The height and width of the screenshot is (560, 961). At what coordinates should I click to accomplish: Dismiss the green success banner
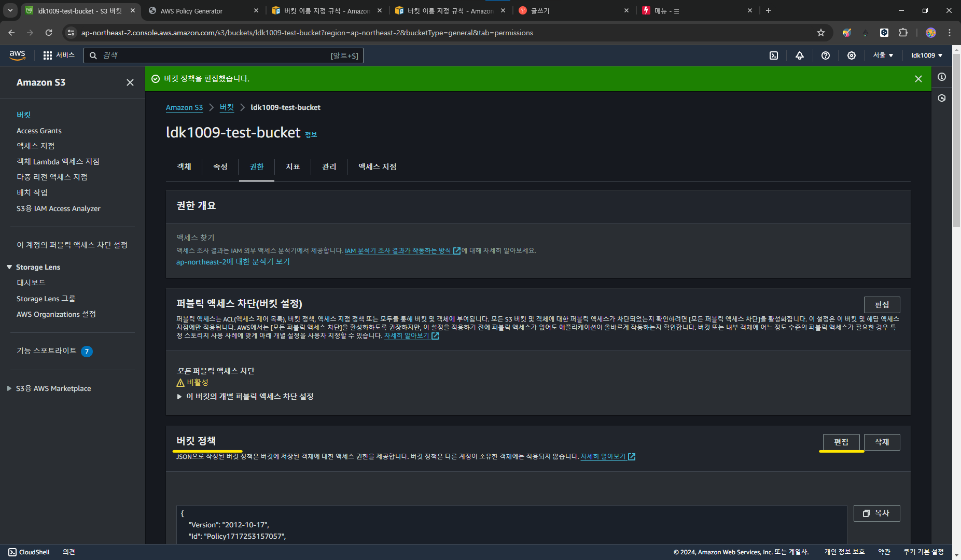[918, 79]
